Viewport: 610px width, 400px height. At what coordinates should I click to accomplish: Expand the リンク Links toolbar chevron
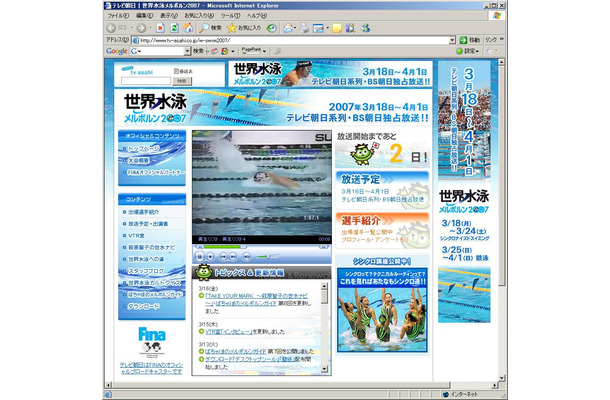(502, 39)
